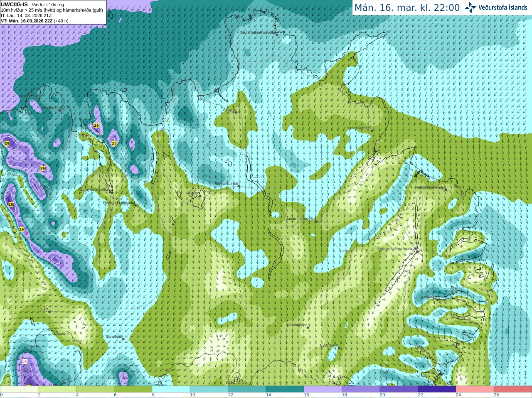This screenshot has height=398, width=532.
Task: Click the legend scale value 24
Action: 458,395
